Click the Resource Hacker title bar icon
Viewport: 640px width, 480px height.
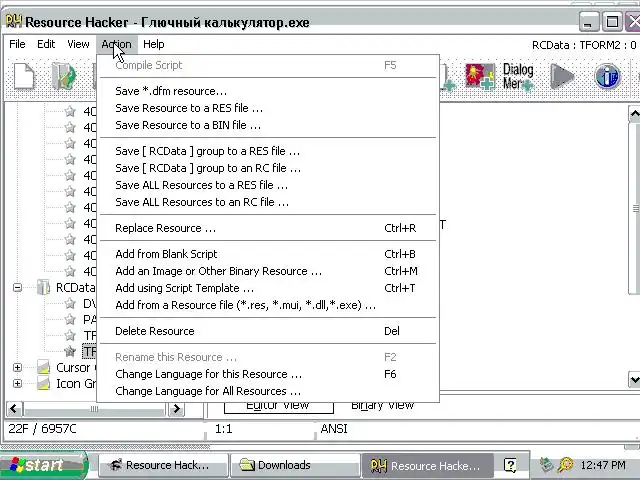(x=14, y=21)
